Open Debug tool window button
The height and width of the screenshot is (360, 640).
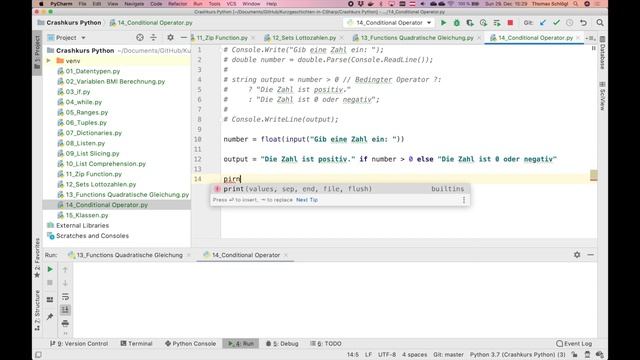coord(282,344)
